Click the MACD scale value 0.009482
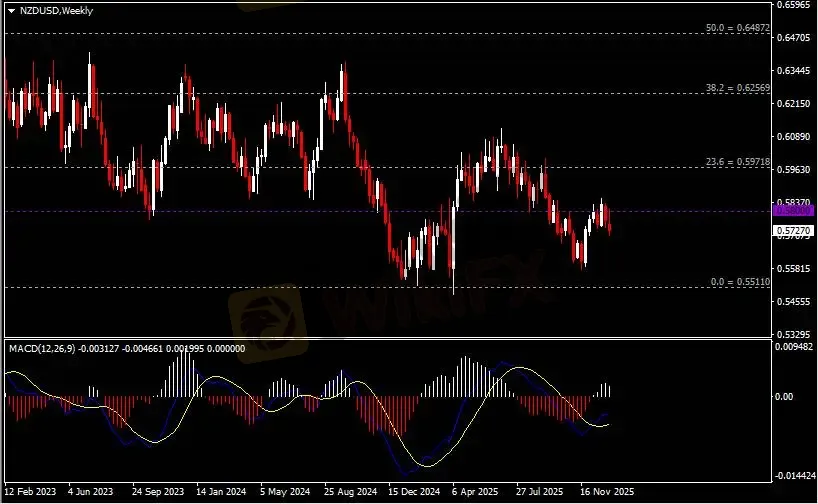Image resolution: width=818 pixels, height=504 pixels. click(794, 347)
